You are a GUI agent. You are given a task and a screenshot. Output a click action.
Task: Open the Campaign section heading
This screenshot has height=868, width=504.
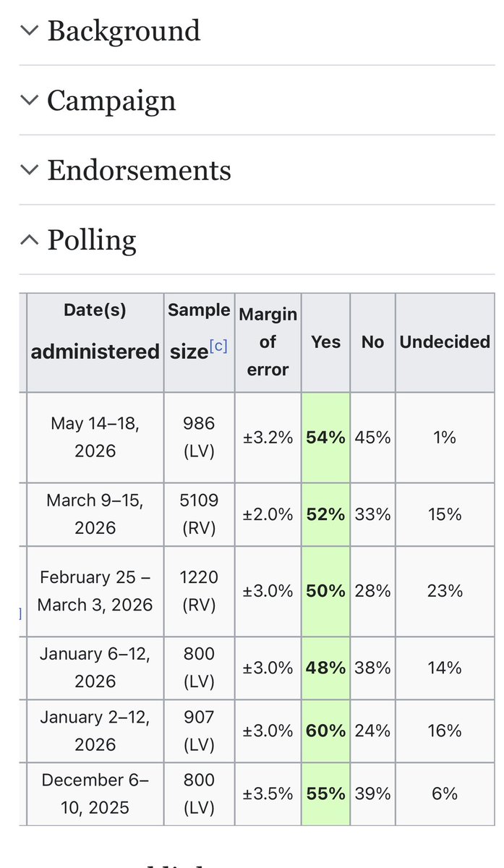click(111, 101)
